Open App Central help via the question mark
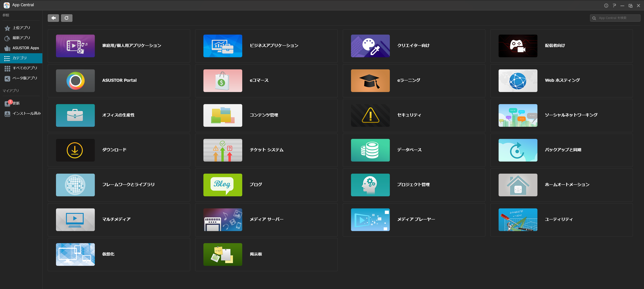The height and width of the screenshot is (289, 644). (x=614, y=5)
